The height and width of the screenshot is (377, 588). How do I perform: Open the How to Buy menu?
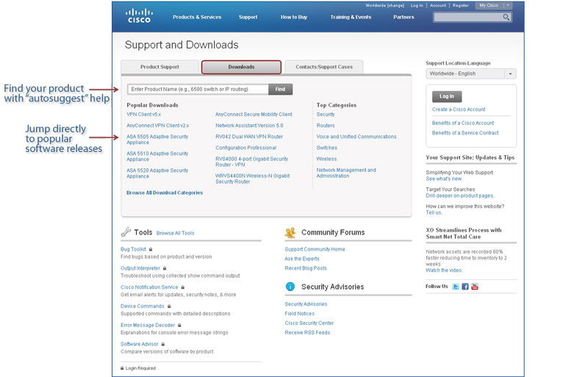point(293,17)
